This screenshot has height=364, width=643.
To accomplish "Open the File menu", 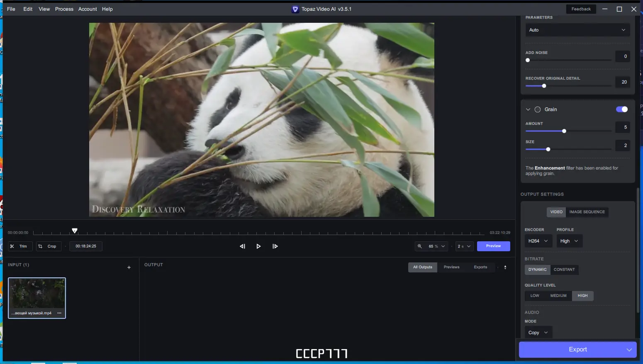I will [x=11, y=9].
